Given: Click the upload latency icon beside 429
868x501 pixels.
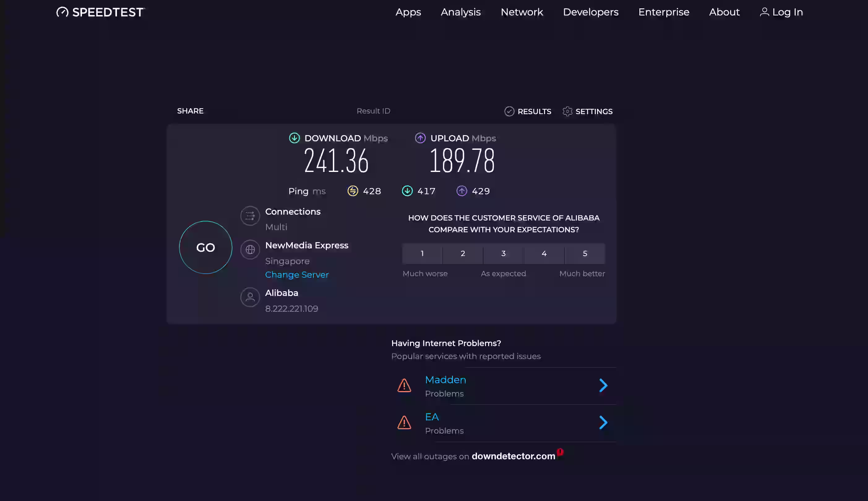Looking at the screenshot, I should [462, 191].
